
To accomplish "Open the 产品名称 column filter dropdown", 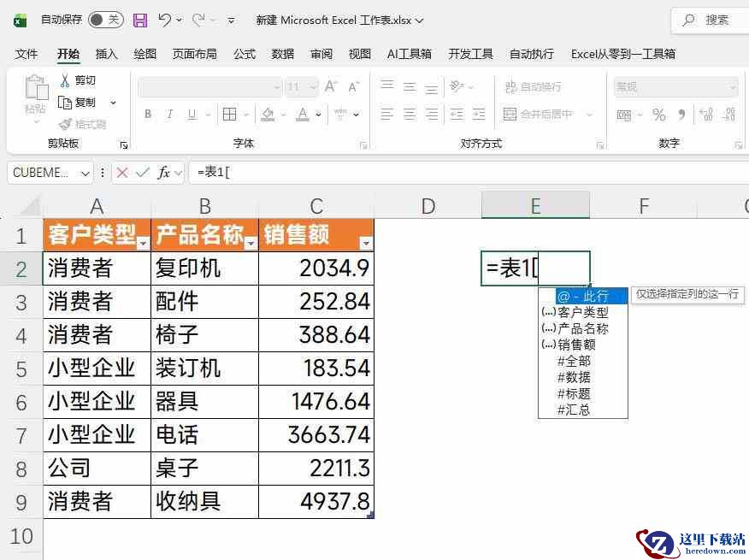I will click(x=251, y=244).
